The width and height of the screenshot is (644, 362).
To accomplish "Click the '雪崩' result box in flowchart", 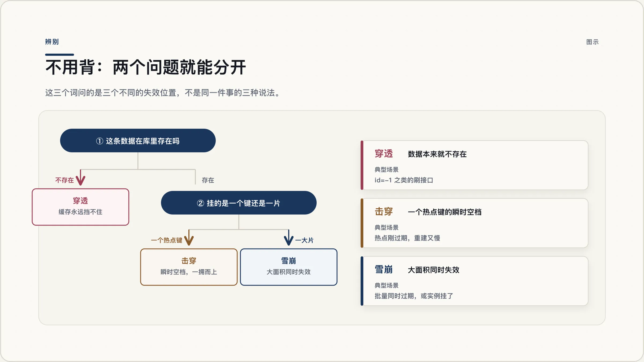I will pos(289,267).
